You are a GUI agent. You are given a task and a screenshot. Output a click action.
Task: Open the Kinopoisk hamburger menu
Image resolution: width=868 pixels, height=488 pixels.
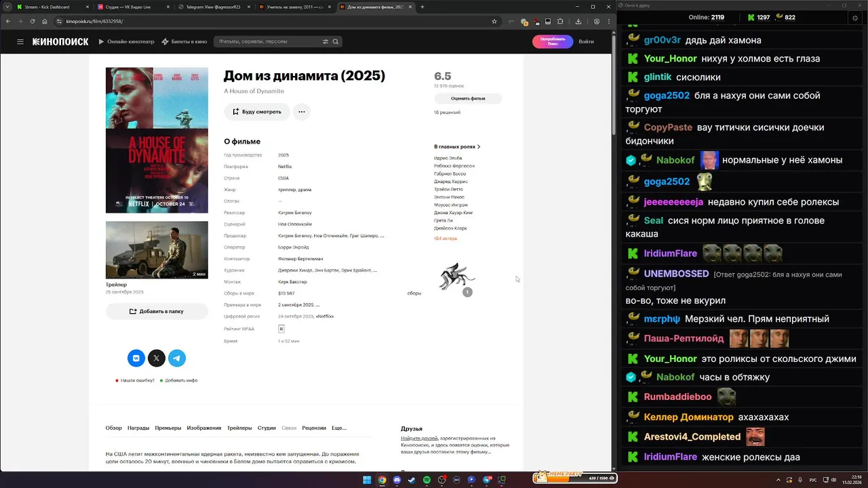coord(20,41)
